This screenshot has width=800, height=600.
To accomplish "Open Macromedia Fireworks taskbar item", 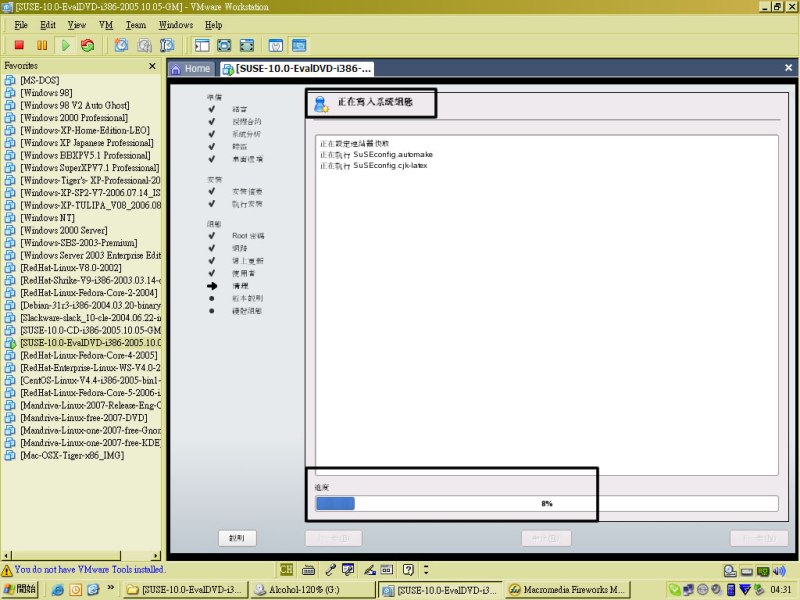I will click(568, 589).
